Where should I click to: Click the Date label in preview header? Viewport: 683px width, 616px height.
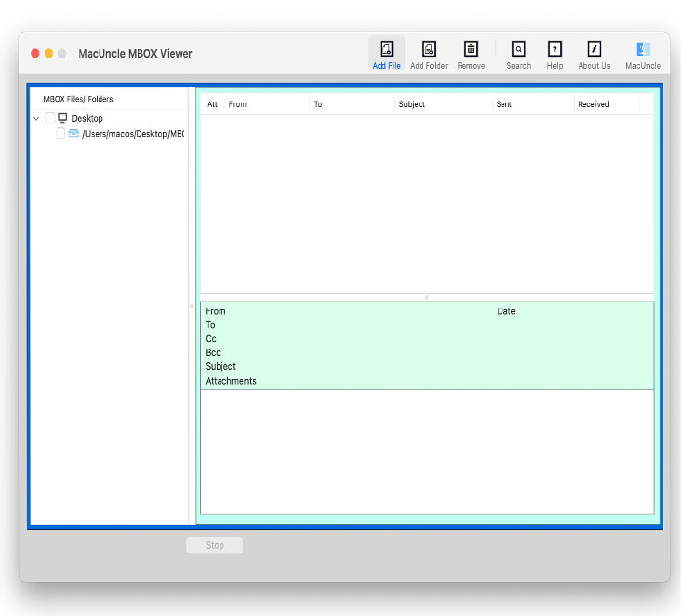[506, 311]
